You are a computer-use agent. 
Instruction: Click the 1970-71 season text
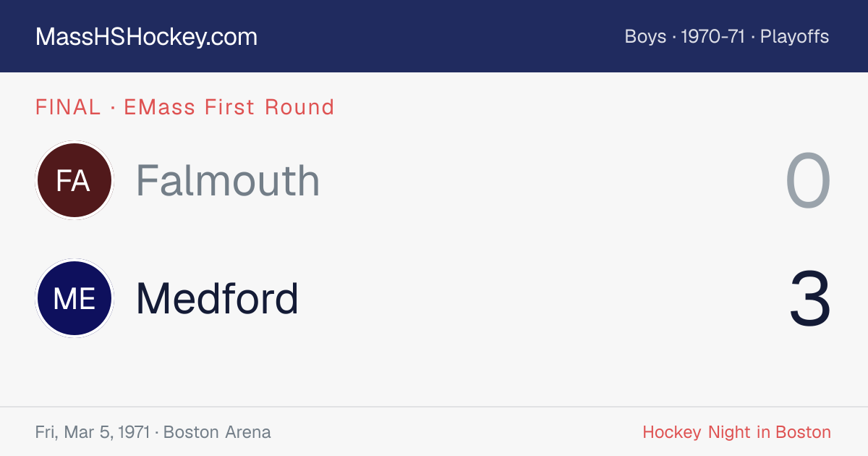[x=713, y=36]
